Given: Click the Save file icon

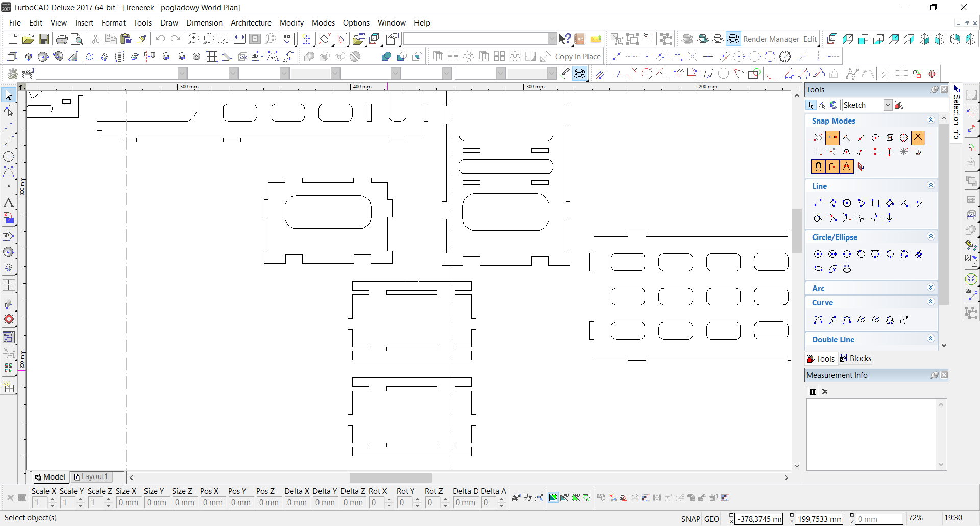Looking at the screenshot, I should pos(44,39).
